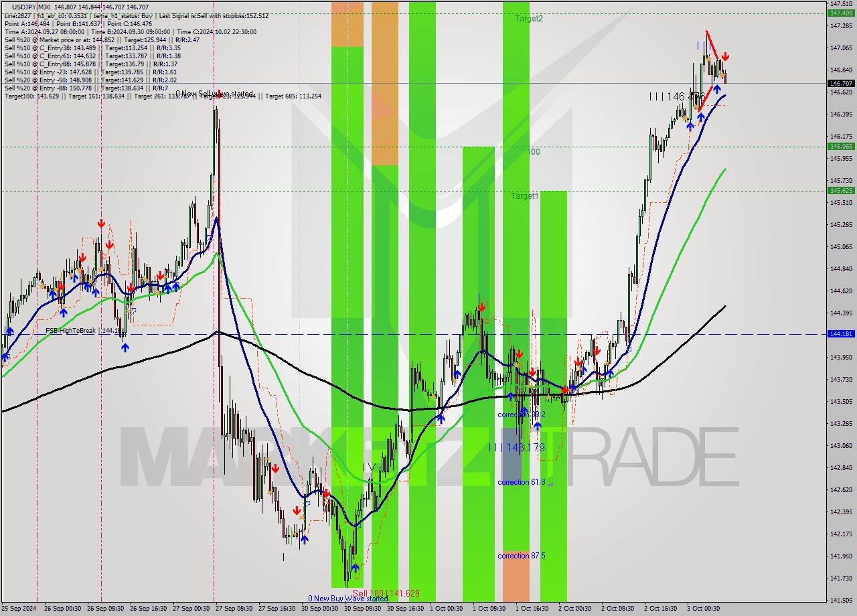The width and height of the screenshot is (857, 616).
Task: Click the 'Target100: 141.629' text
Action: click(x=32, y=96)
